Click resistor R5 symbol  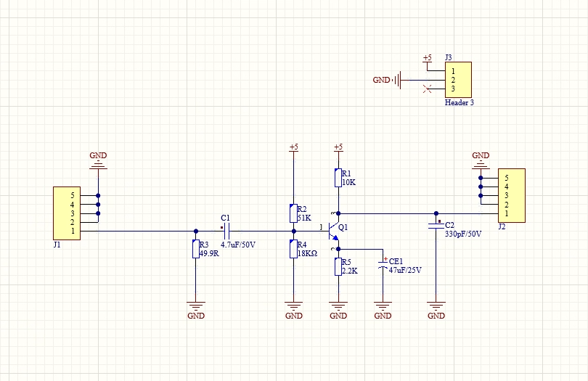(x=338, y=266)
